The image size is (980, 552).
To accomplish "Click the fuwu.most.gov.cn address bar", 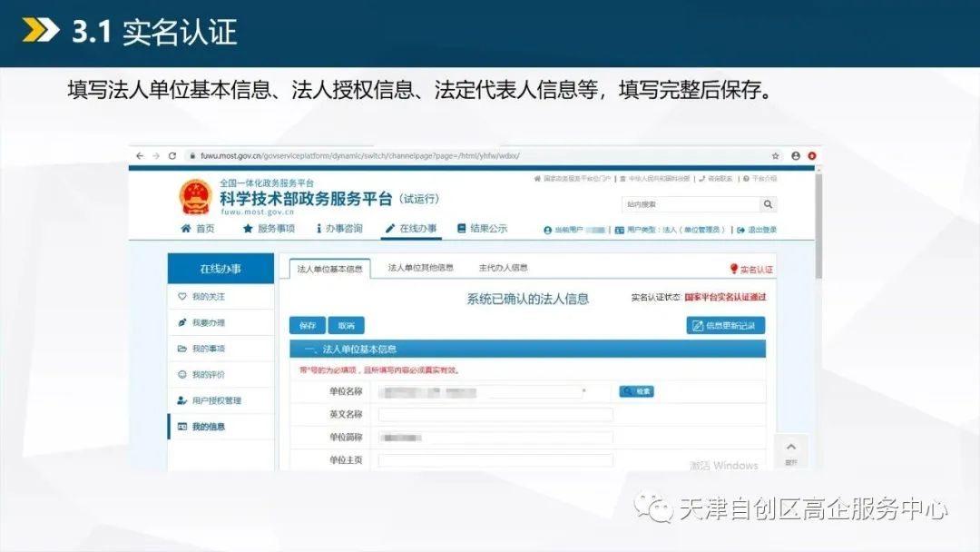I will click(x=359, y=155).
